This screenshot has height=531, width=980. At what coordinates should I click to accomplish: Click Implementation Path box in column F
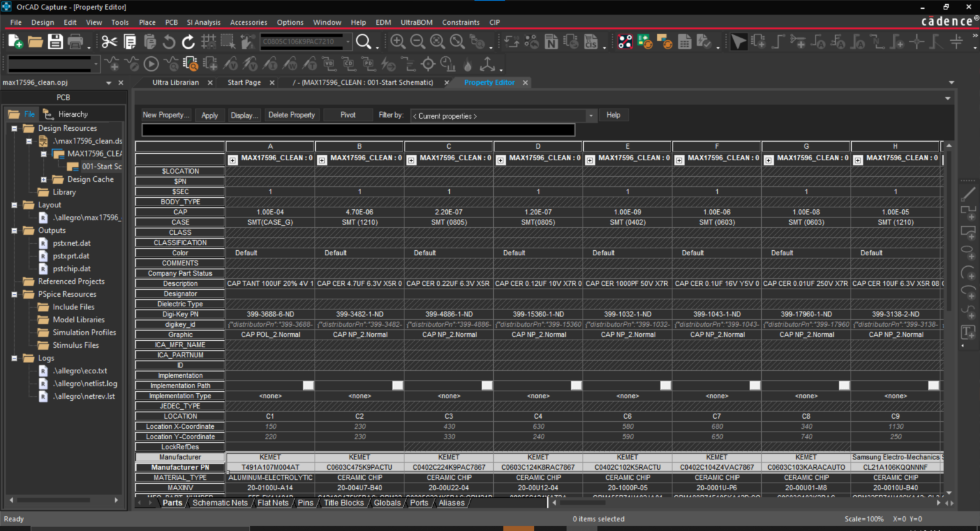tap(755, 385)
